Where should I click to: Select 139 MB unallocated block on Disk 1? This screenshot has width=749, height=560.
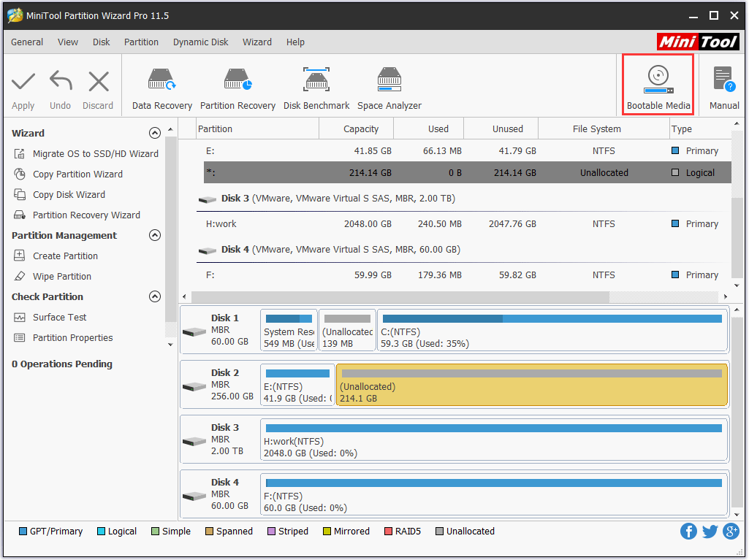tap(347, 330)
